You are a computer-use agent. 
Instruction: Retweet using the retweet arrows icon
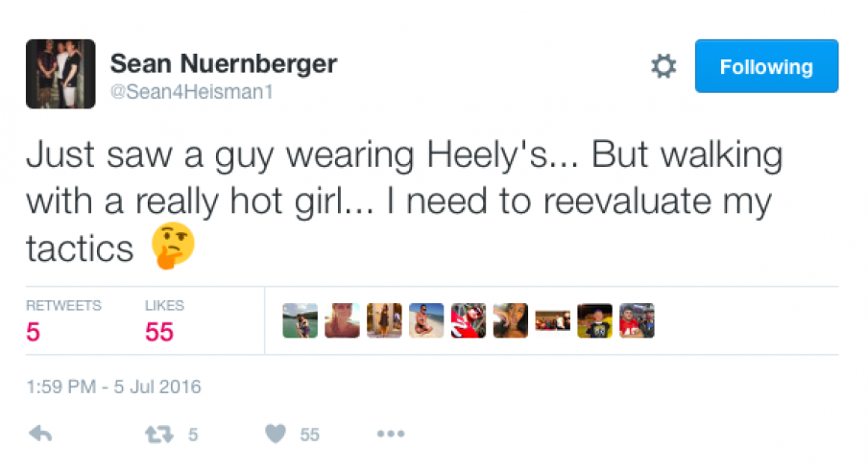coord(159,435)
